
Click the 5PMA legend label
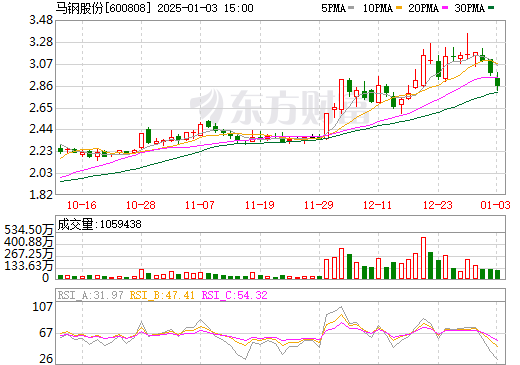tap(333, 8)
